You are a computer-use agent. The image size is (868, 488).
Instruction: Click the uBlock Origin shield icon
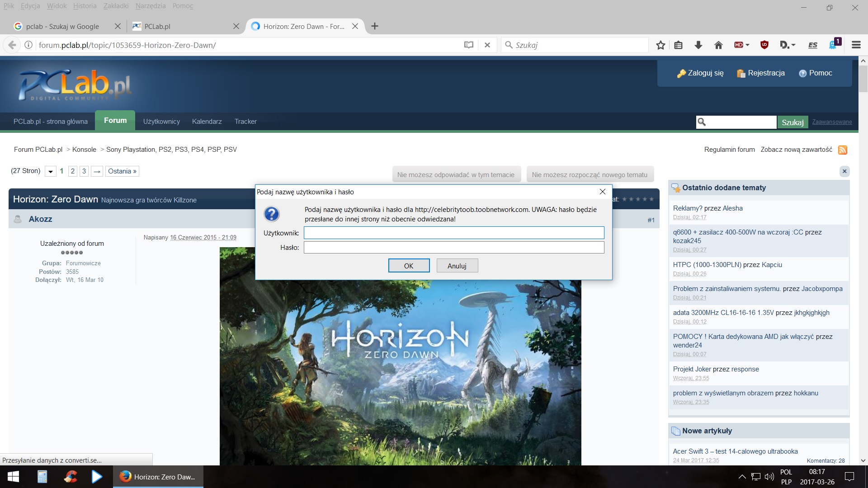click(x=764, y=45)
